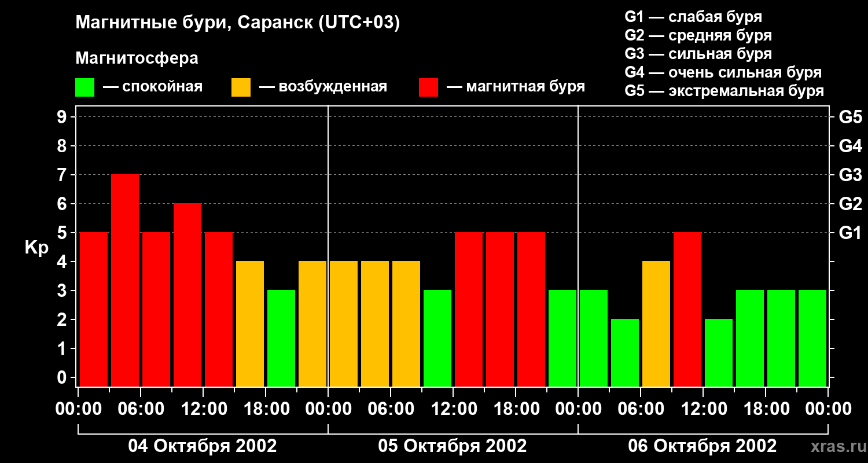The image size is (868, 463).
Task: Click the 'G1' label on the right axis
Action: (x=851, y=233)
